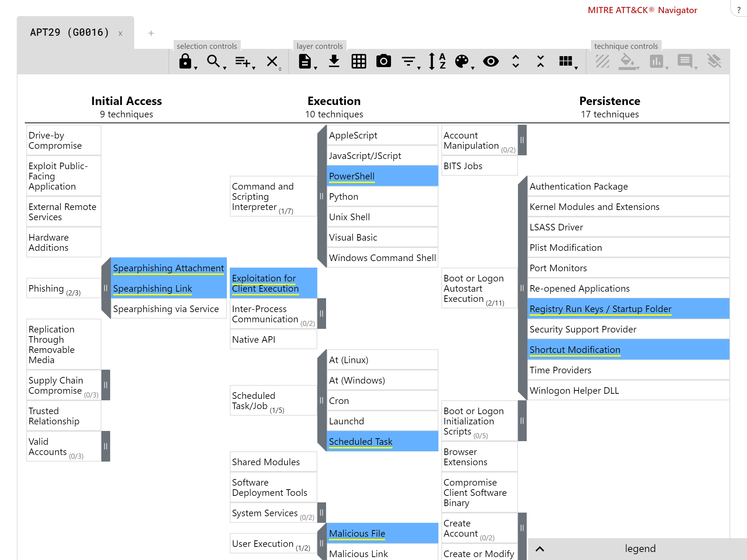Select the BITS Jobs technique
The image size is (747, 560).
click(x=480, y=166)
